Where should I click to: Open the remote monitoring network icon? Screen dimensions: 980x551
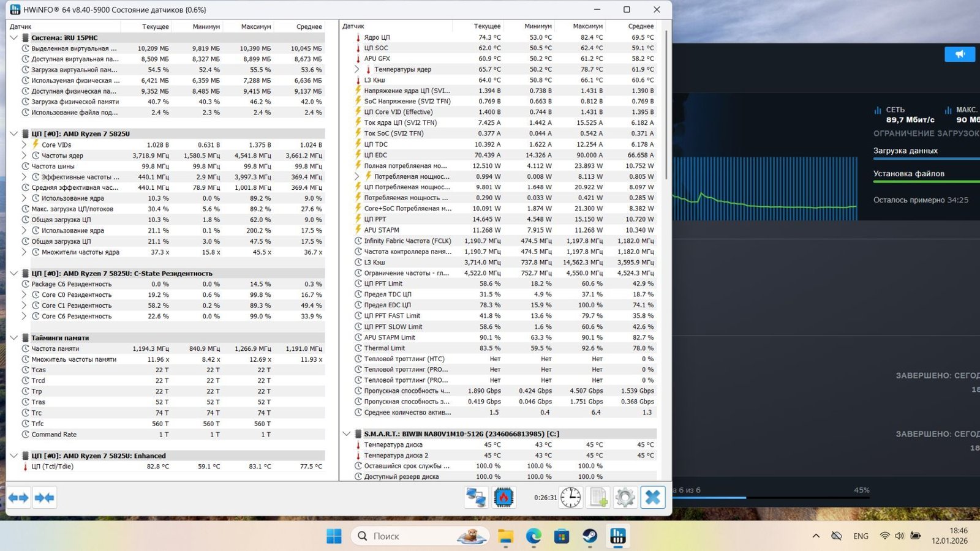pos(476,498)
